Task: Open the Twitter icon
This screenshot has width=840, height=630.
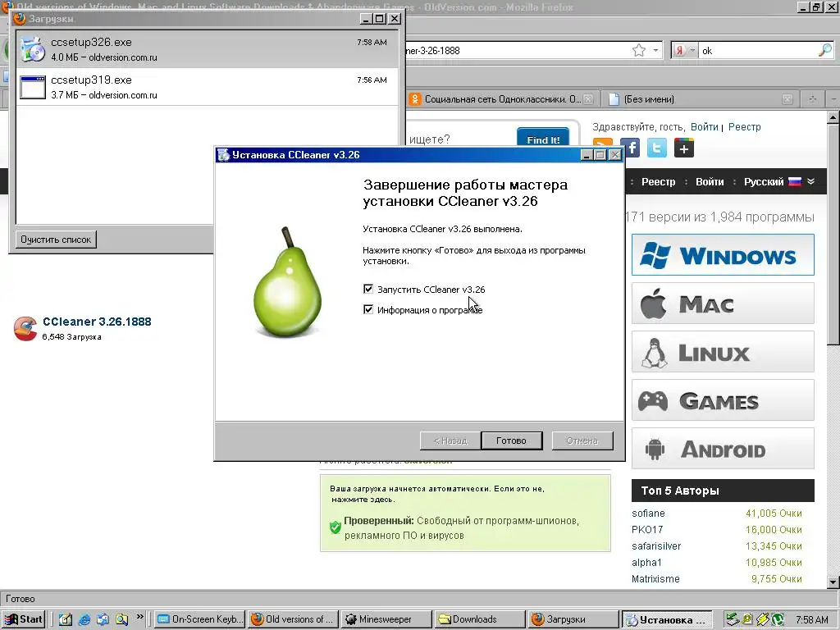Action: [657, 148]
